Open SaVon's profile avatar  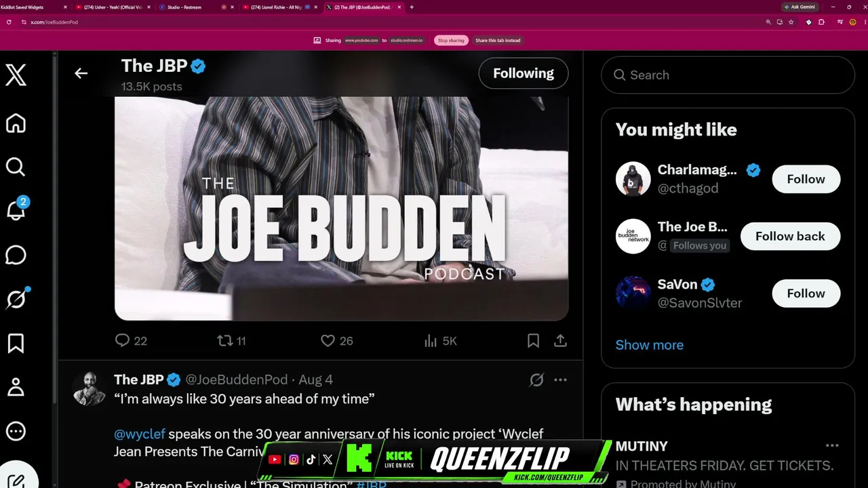pyautogui.click(x=633, y=293)
